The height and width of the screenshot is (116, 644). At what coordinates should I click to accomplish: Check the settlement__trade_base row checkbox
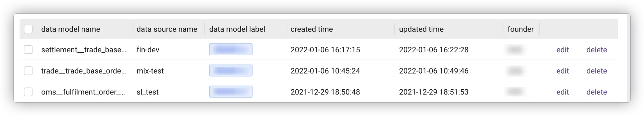pyautogui.click(x=28, y=50)
